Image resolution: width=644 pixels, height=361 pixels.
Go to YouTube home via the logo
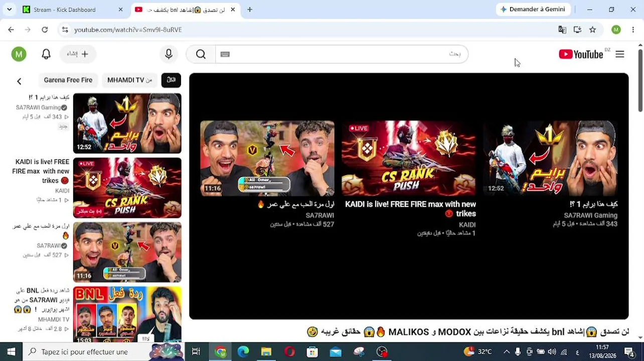581,54
